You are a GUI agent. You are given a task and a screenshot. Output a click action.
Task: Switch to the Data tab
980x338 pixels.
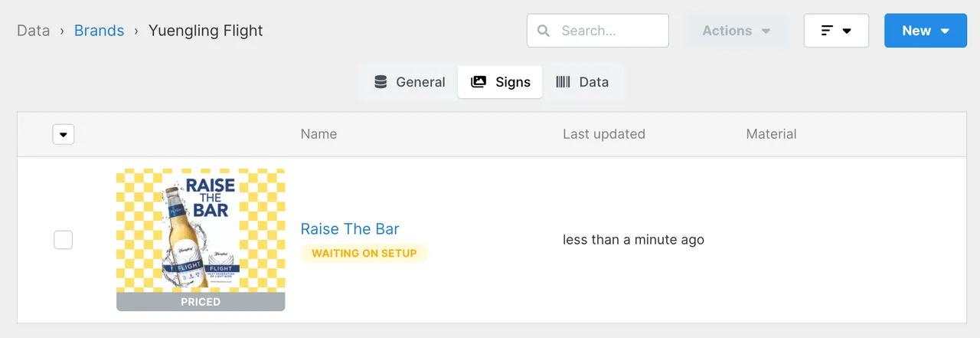583,82
